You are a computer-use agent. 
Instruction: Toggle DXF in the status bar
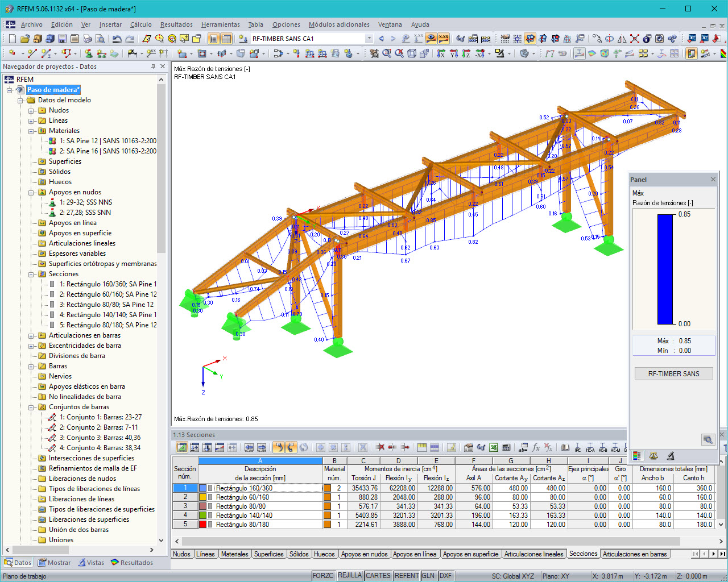pyautogui.click(x=446, y=575)
